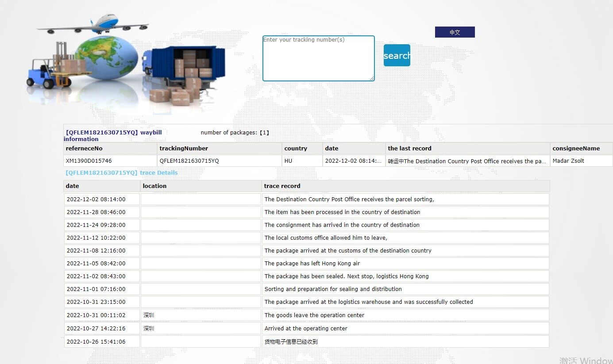This screenshot has width=613, height=364.
Task: Click the HU country cell
Action: tap(302, 161)
